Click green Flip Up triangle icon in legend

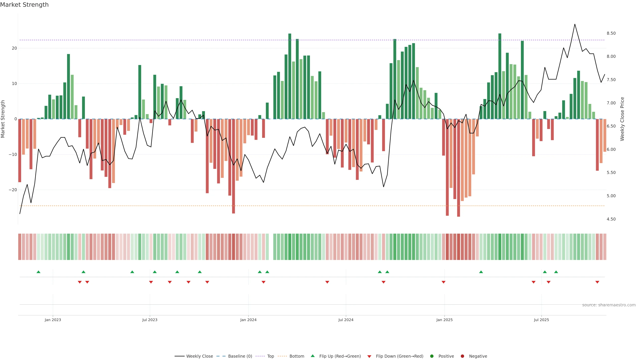tap(312, 356)
